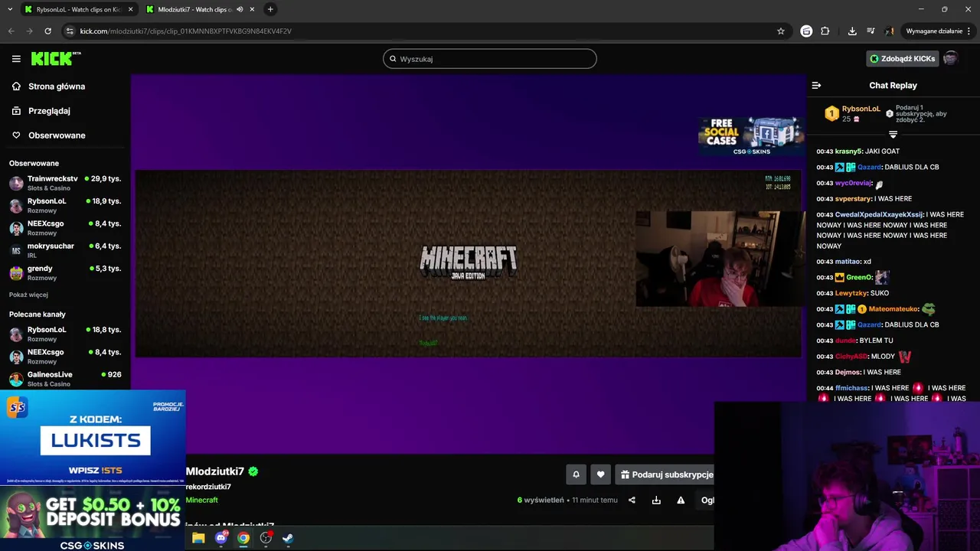The width and height of the screenshot is (980, 551).
Task: Click the clapperboard extension icon
Action: [806, 31]
